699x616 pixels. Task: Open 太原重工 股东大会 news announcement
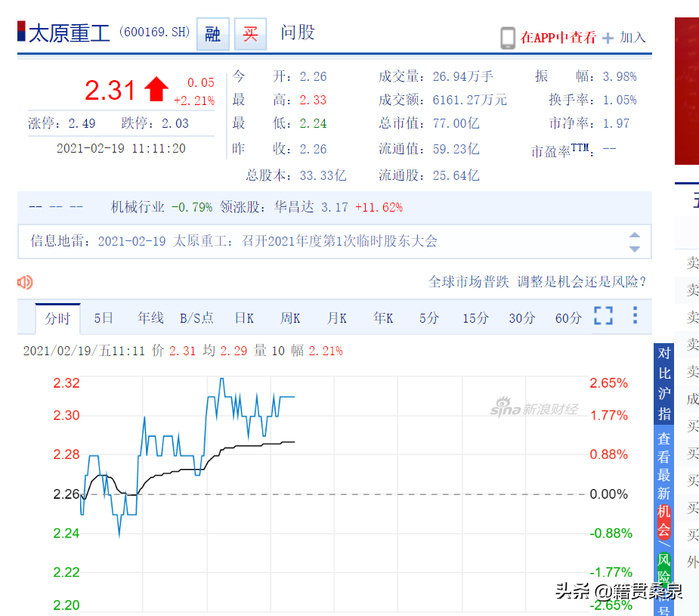click(x=305, y=241)
